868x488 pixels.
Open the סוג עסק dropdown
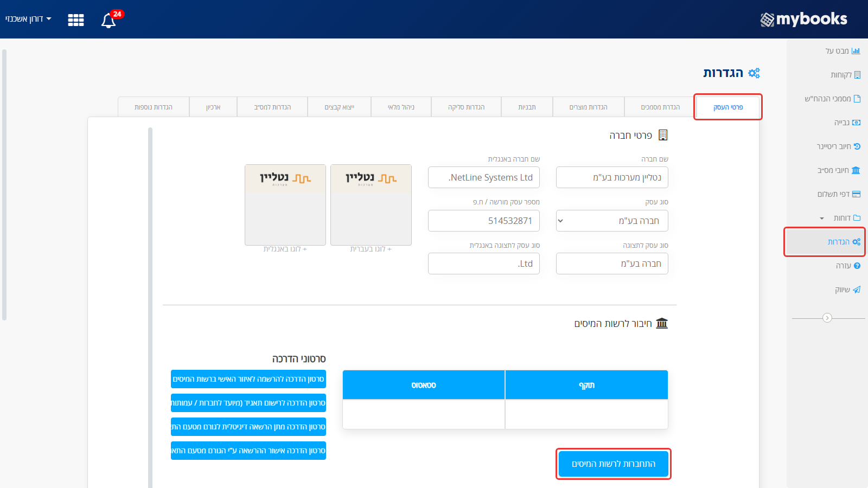(x=612, y=221)
